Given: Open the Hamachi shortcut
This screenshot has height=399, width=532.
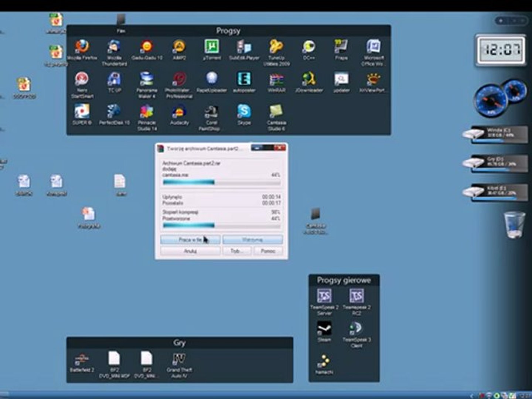Looking at the screenshot, I should coord(324,364).
